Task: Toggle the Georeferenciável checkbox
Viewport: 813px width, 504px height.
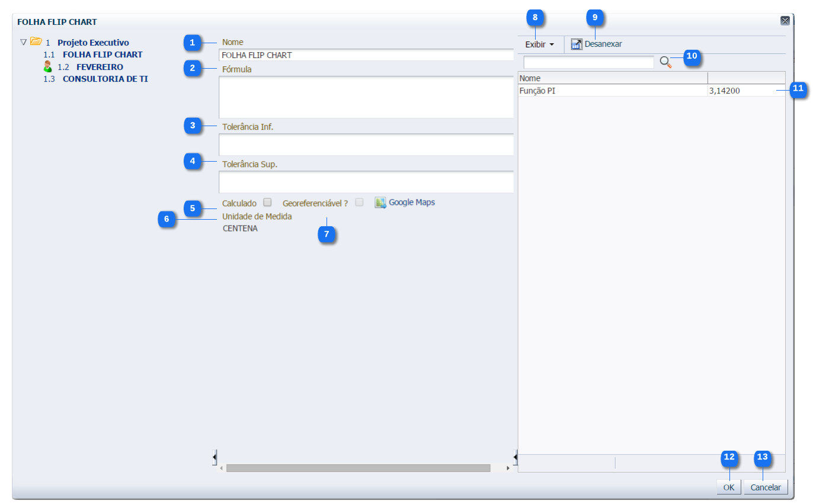Action: (x=359, y=202)
